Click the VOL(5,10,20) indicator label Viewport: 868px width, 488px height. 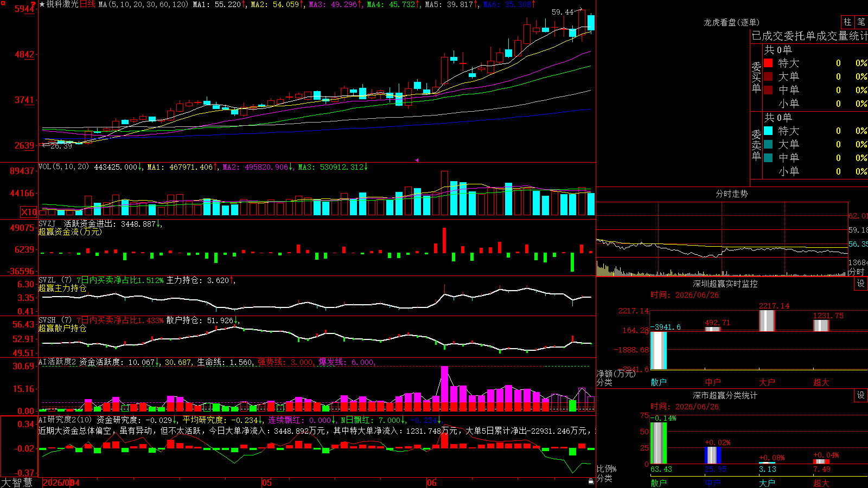tap(63, 167)
